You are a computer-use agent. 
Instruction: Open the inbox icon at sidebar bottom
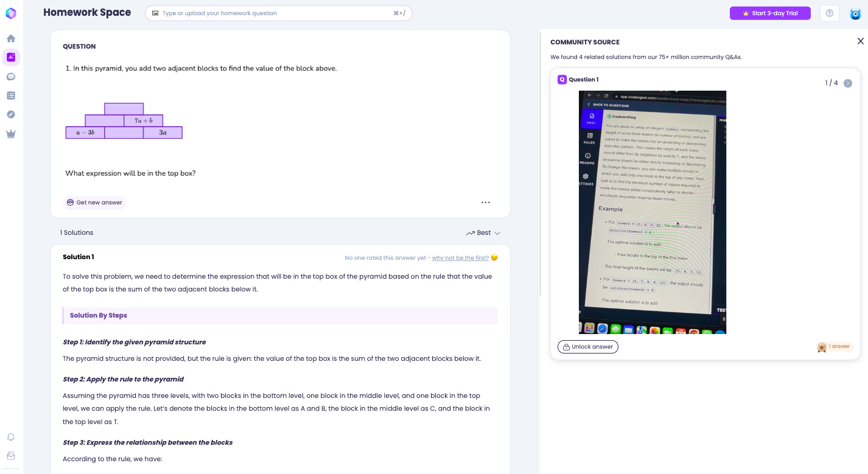pyautogui.click(x=10, y=455)
